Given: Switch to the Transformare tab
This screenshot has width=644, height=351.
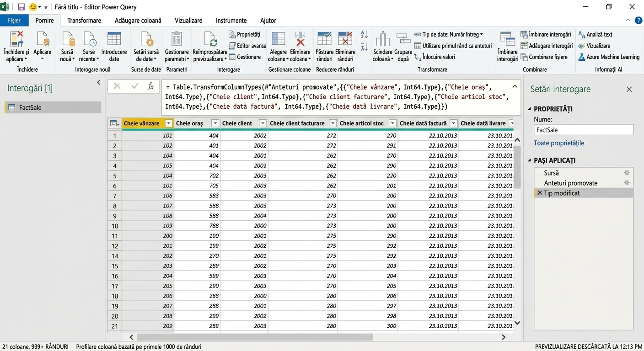Looking at the screenshot, I should [84, 21].
